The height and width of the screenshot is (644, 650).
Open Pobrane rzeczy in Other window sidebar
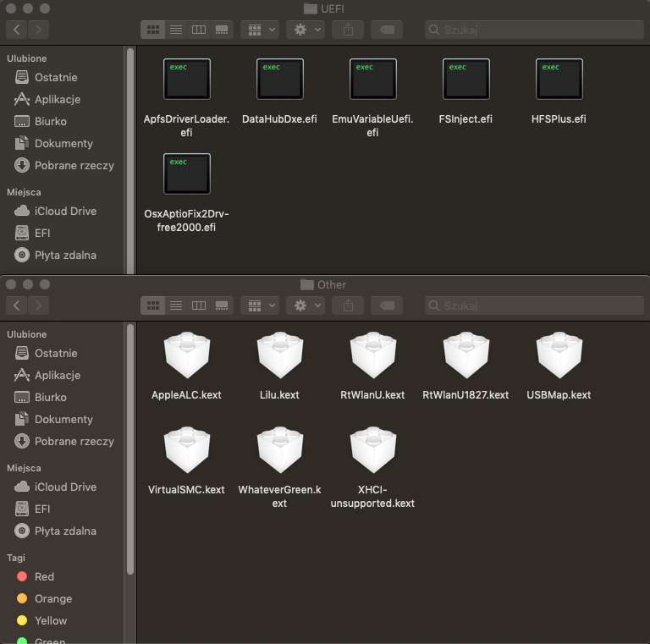pos(62,442)
